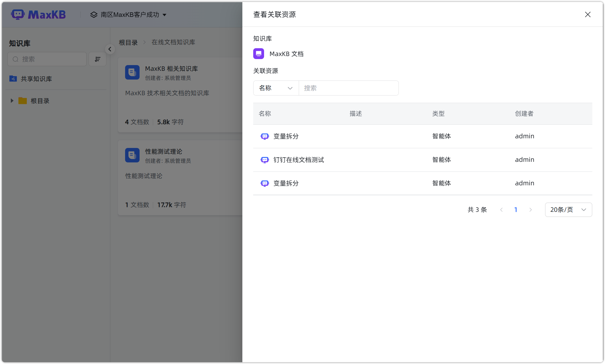The image size is (605, 364).
Task: Close the 查看关联资源 panel
Action: point(587,14)
